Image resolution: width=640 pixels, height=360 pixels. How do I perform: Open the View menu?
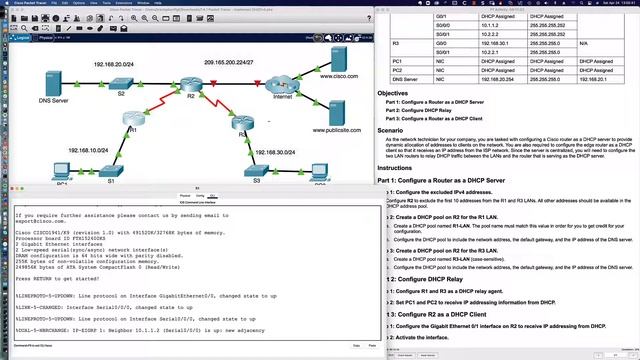click(94, 2)
